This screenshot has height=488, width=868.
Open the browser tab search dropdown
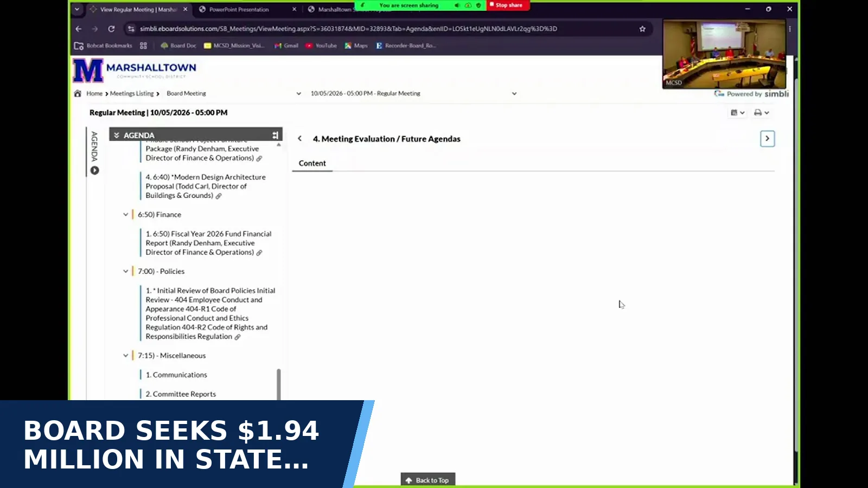pos(77,9)
